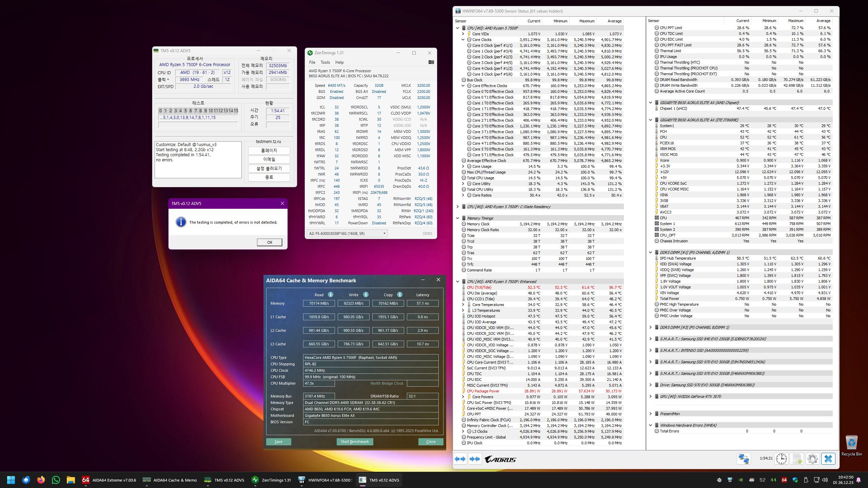This screenshot has height=488, width=868.
Task: Reset sensor timer with clock icon
Action: (x=781, y=459)
